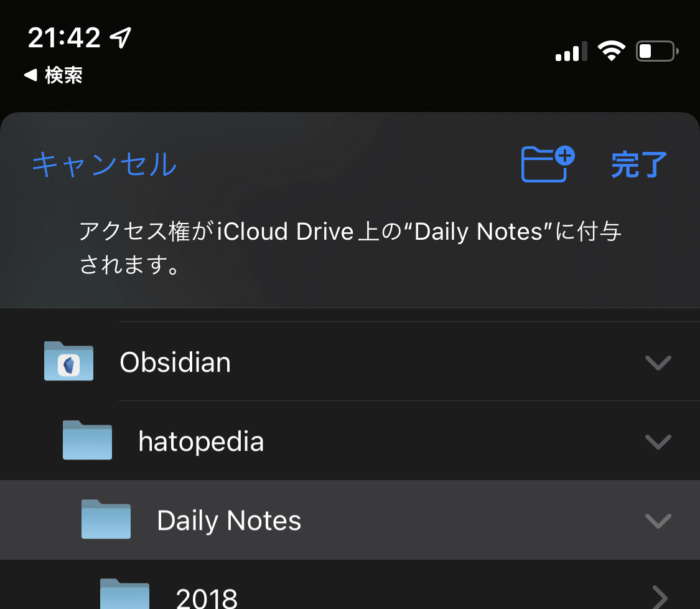Select the hatopedia folder row
The width and height of the screenshot is (700, 609).
coord(350,440)
